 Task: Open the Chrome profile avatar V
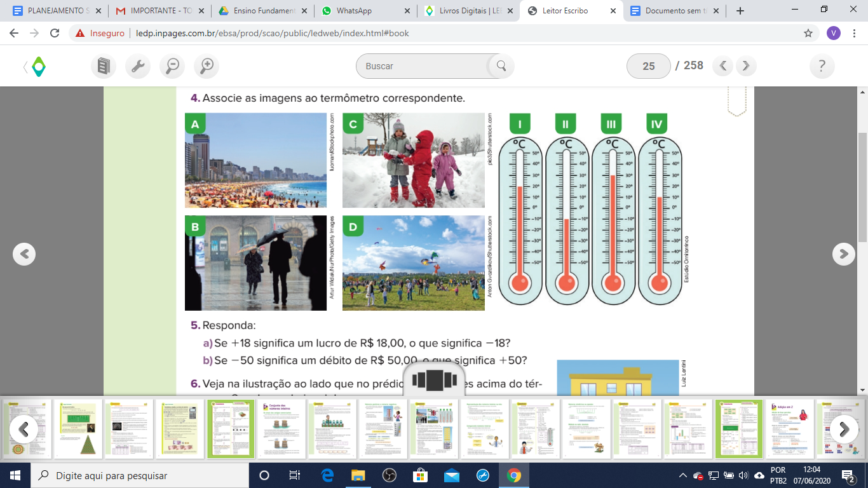point(834,33)
